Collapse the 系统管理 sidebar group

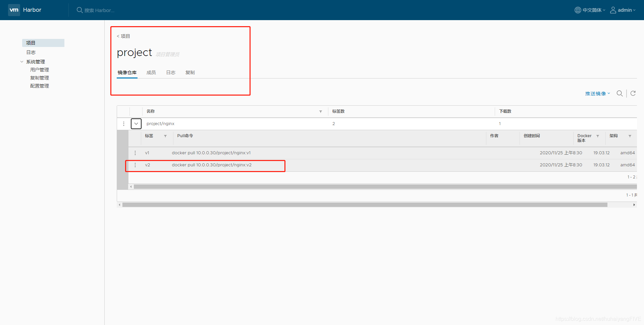[x=22, y=62]
